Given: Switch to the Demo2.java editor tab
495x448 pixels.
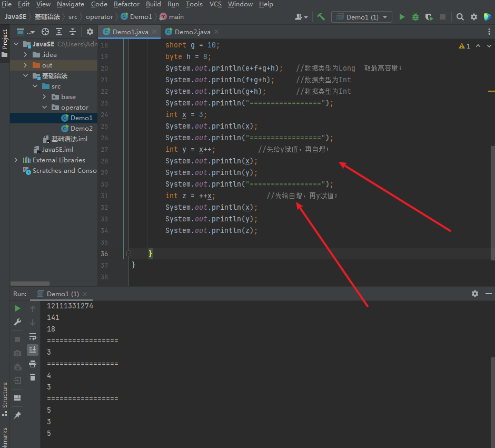Looking at the screenshot, I should click(x=192, y=32).
